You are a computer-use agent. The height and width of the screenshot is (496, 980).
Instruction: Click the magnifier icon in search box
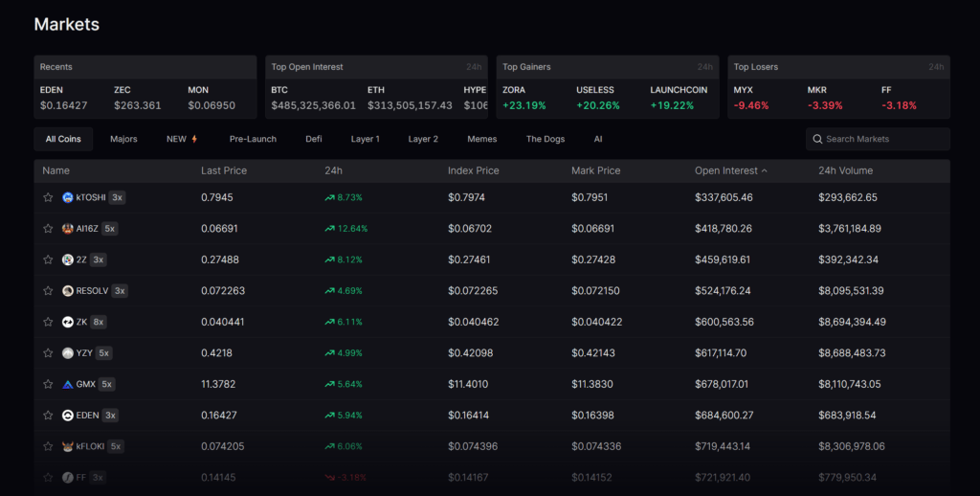817,139
